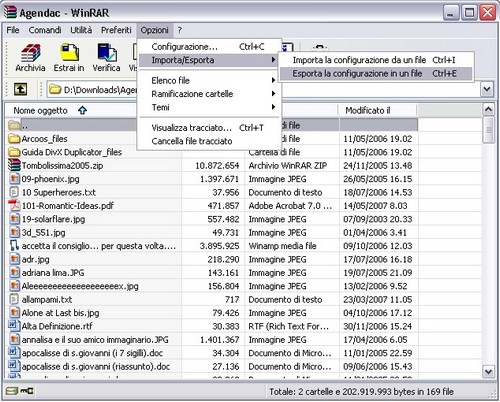Select the file Alone at Last bis.jpg
500x402 pixels.
[60, 313]
